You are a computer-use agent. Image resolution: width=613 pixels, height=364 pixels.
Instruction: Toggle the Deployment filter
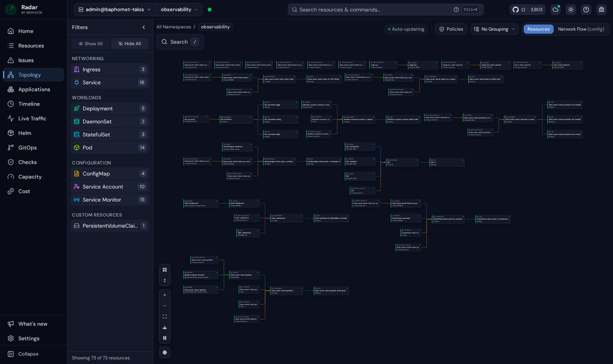tap(110, 108)
